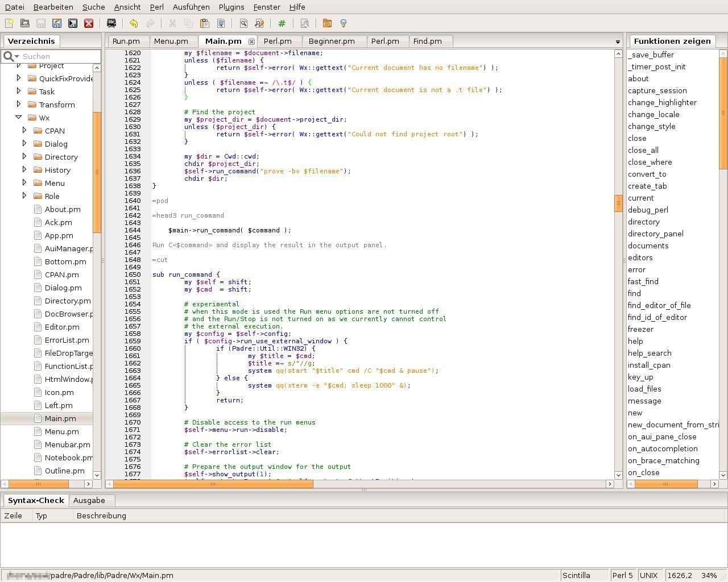Open the Ansicht menu

[x=127, y=7]
